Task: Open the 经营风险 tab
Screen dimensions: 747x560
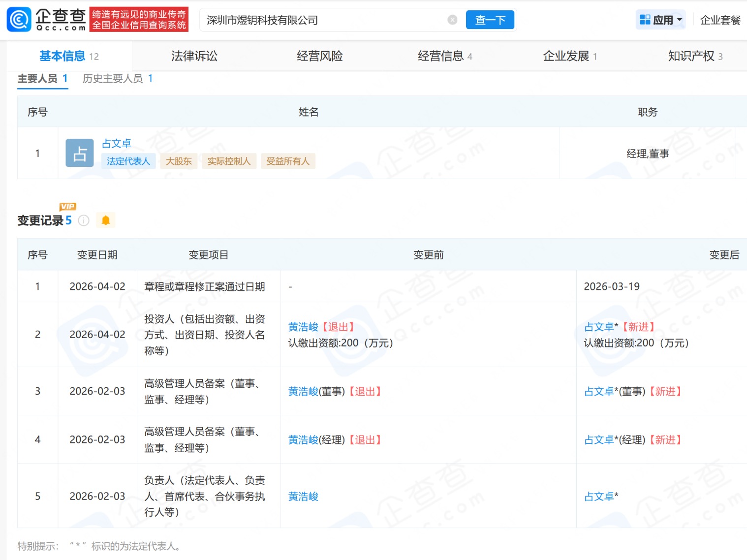Action: [x=320, y=56]
